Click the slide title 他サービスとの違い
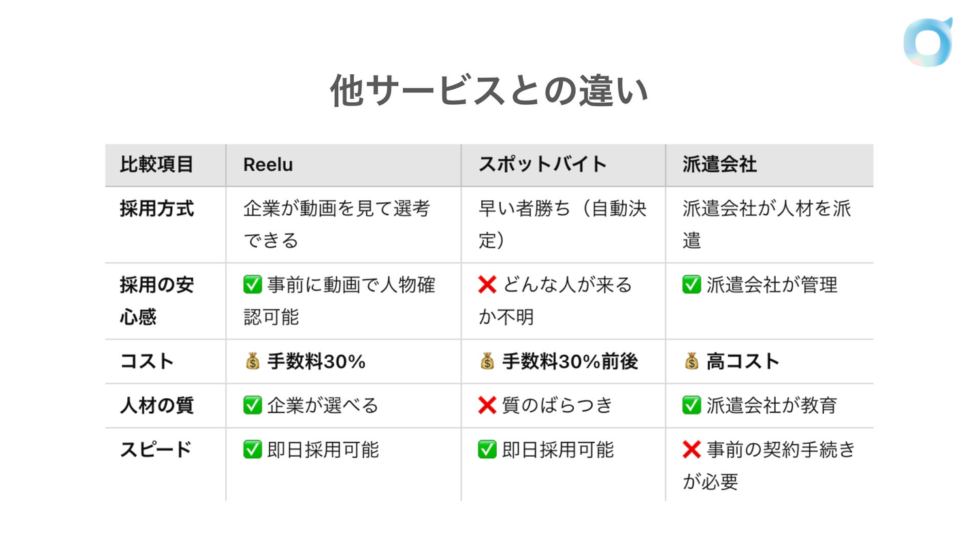This screenshot has width=980, height=548. pyautogui.click(x=489, y=91)
